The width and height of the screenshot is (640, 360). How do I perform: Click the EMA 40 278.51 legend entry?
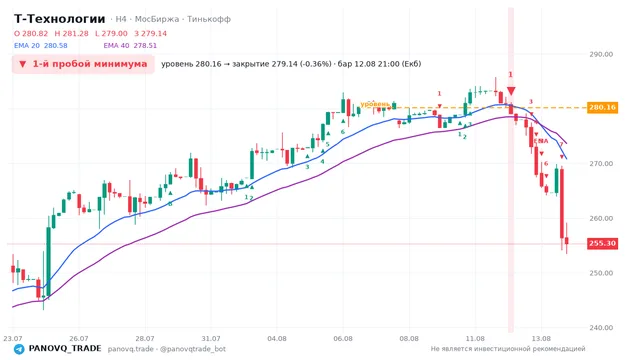click(x=130, y=46)
